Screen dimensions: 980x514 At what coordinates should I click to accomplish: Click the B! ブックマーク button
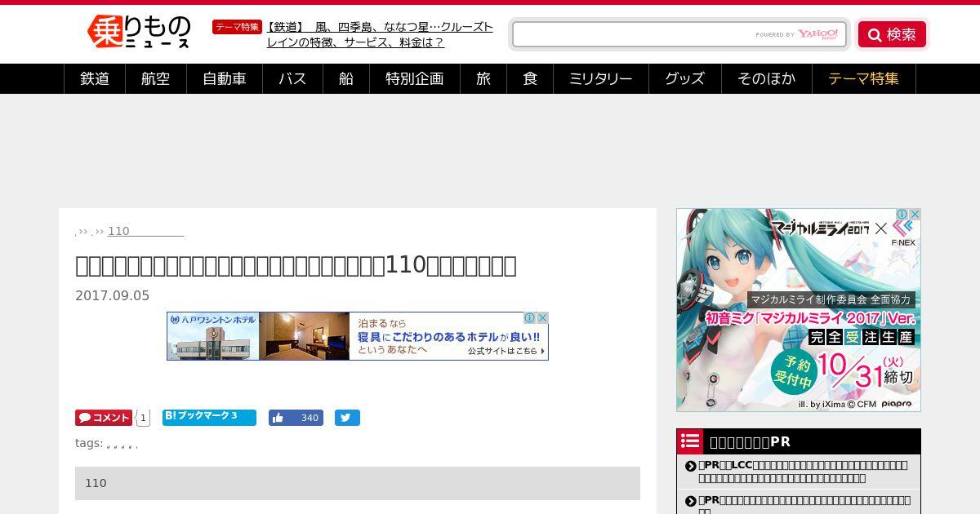point(209,418)
